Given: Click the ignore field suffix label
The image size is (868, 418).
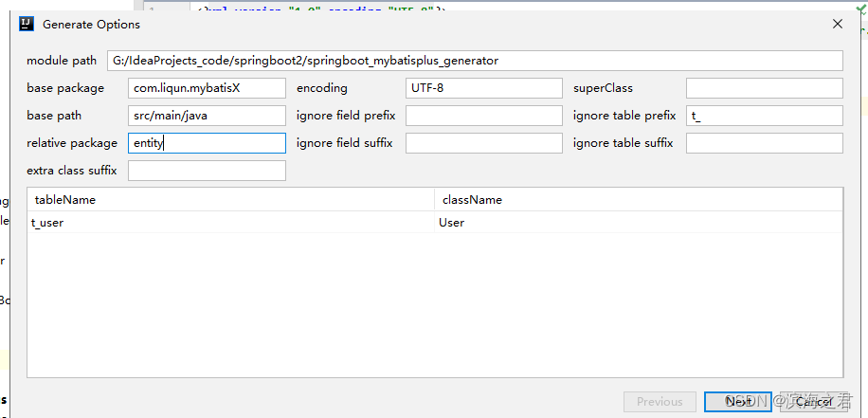Looking at the screenshot, I should pyautogui.click(x=345, y=143).
